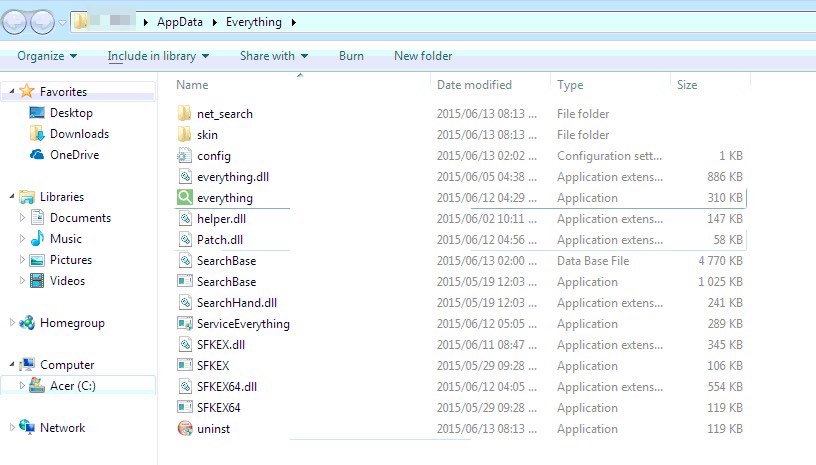Viewport: 816px width, 465px height.
Task: Click the Burn toolbar button
Action: click(351, 56)
